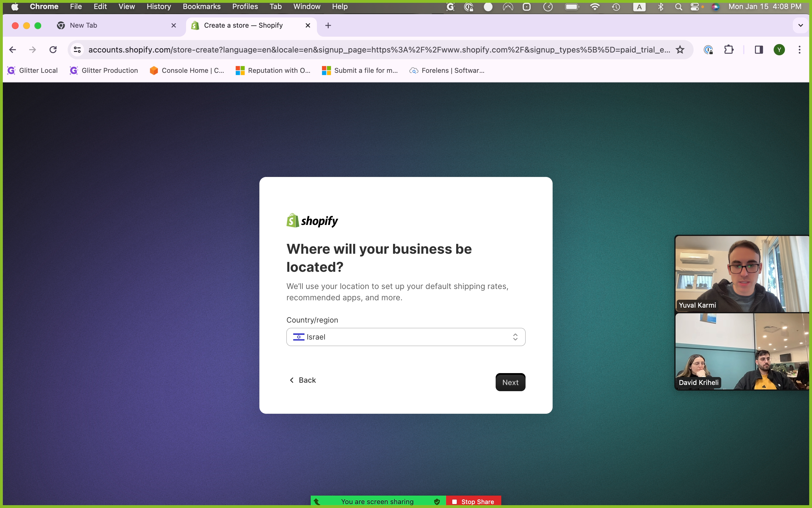Image resolution: width=812 pixels, height=508 pixels.
Task: Click the browser forward arrow
Action: (x=32, y=50)
